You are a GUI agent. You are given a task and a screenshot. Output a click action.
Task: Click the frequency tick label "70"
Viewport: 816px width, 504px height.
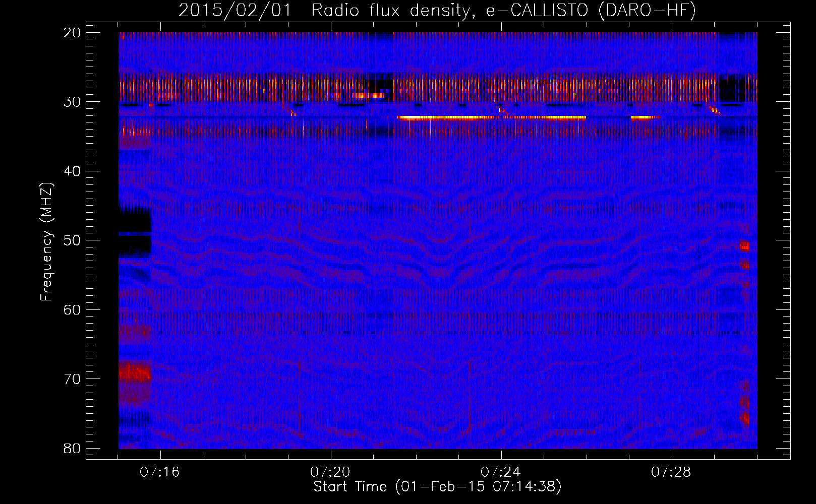73,379
